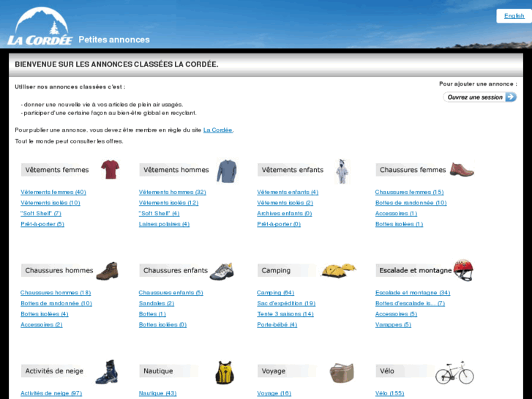
Task: Click the Vélo category heading
Action: pos(387,371)
